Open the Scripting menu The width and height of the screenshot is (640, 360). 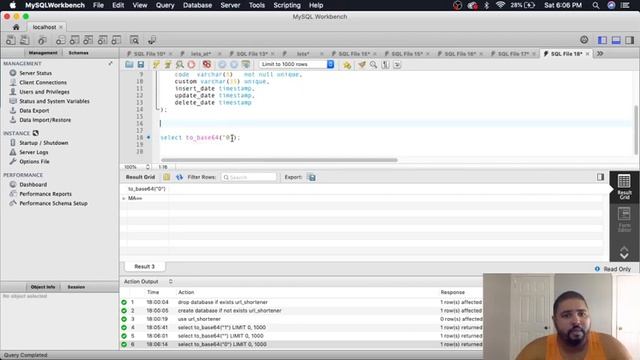[x=287, y=5]
